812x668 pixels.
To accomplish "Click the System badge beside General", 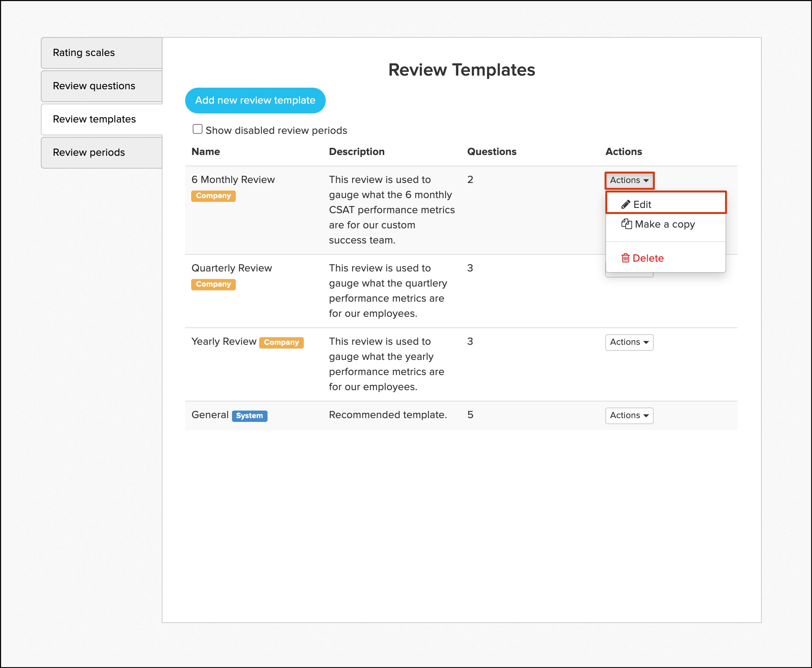I will (x=249, y=415).
